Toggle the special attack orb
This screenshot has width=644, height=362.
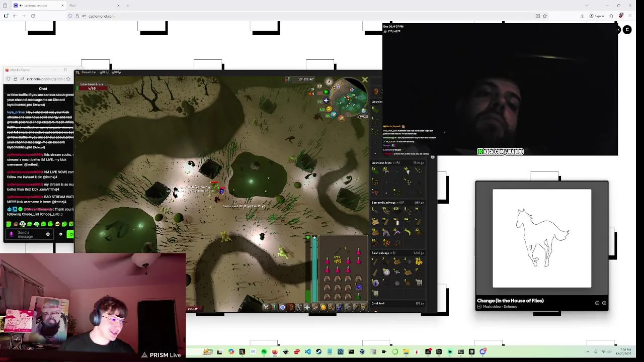(334, 115)
